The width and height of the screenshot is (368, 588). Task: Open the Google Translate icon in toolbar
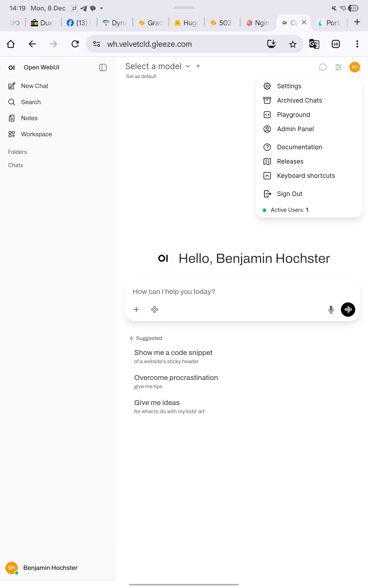point(314,44)
